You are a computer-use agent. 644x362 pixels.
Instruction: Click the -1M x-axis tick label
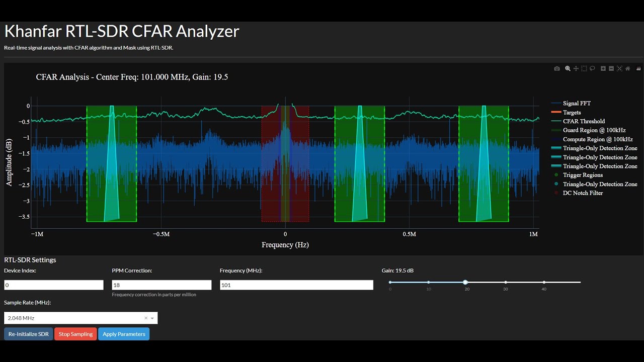tap(37, 234)
